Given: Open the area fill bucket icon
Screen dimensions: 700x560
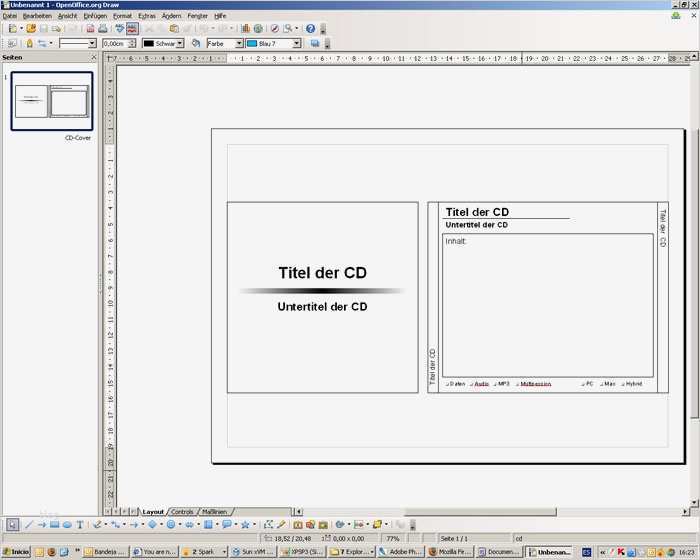Looking at the screenshot, I should pyautogui.click(x=196, y=43).
